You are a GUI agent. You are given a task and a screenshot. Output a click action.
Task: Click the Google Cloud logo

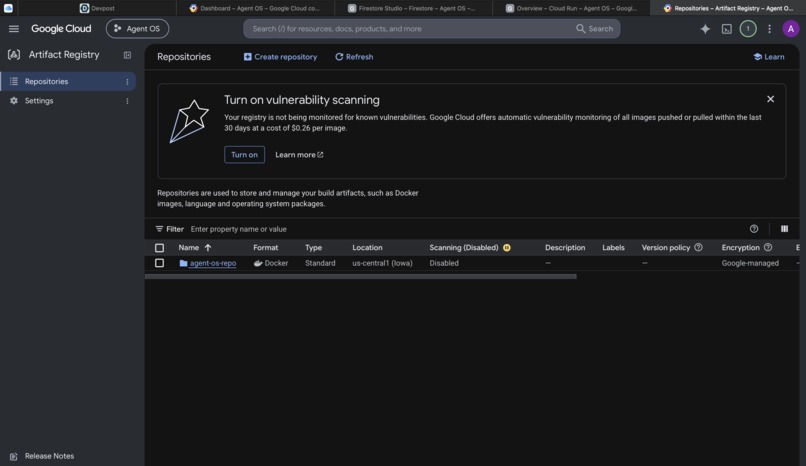tap(61, 29)
